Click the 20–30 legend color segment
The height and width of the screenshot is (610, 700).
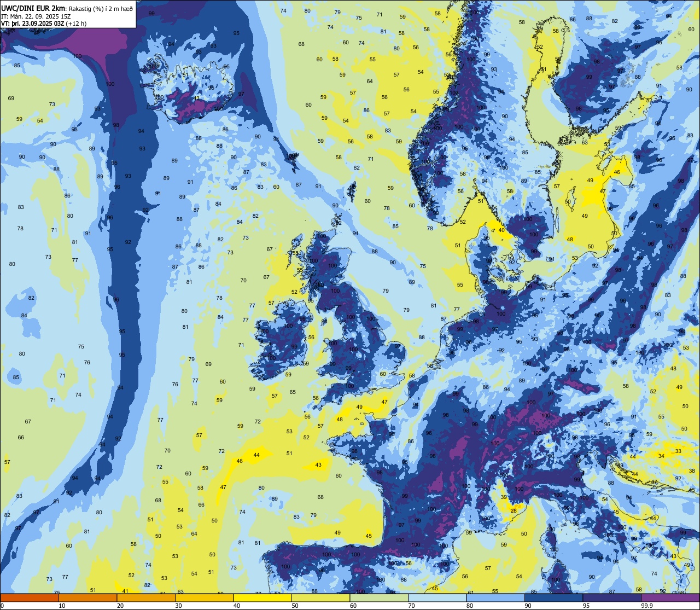pyautogui.click(x=146, y=597)
